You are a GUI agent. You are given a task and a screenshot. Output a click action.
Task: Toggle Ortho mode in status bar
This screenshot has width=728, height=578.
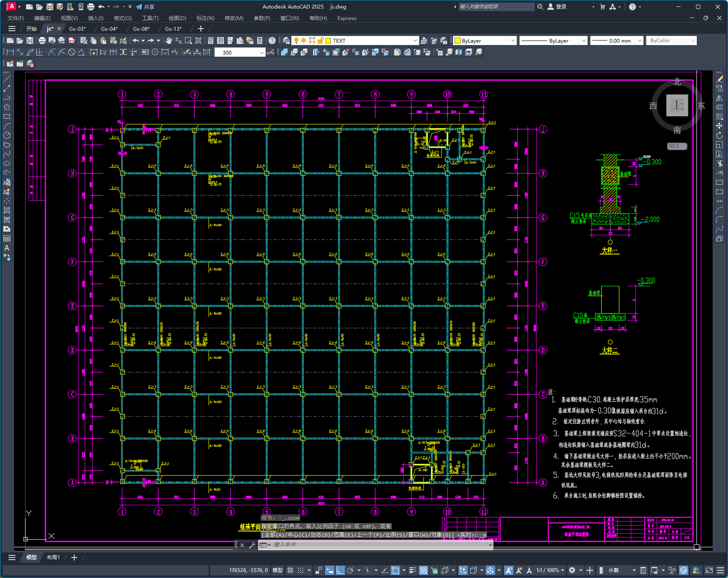coord(340,570)
